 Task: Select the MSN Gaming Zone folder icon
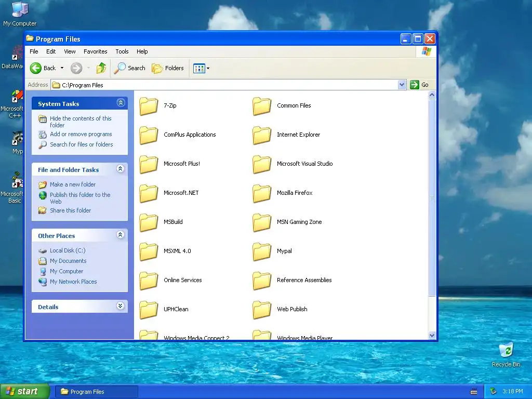point(262,222)
